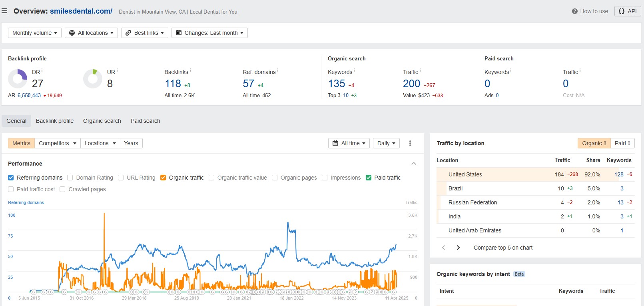Go to previous traffic locations page
This screenshot has width=644, height=306.
[443, 248]
